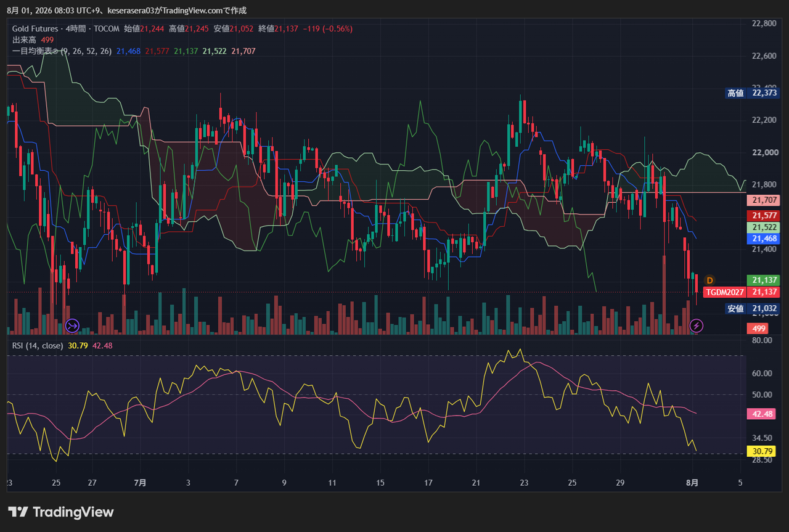
Task: Click the 29 date label on the time axis
Action: 620,483
